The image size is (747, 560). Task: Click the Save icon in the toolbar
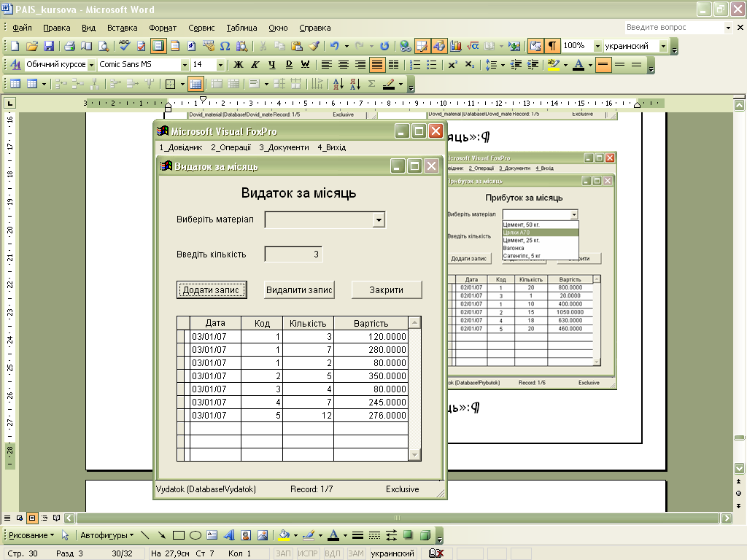pyautogui.click(x=49, y=46)
